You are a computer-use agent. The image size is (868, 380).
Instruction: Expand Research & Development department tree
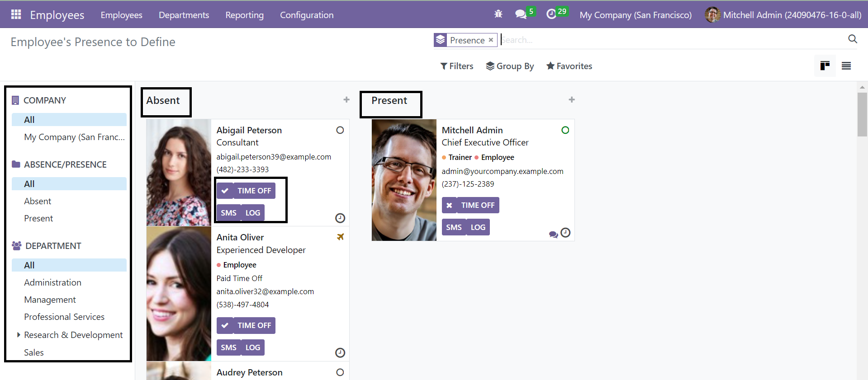[19, 335]
